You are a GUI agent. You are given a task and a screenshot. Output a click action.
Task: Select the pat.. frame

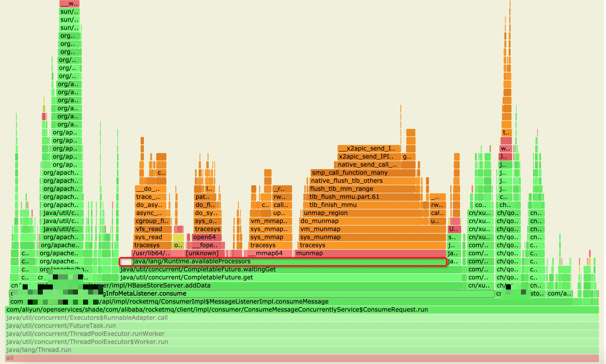(x=205, y=197)
